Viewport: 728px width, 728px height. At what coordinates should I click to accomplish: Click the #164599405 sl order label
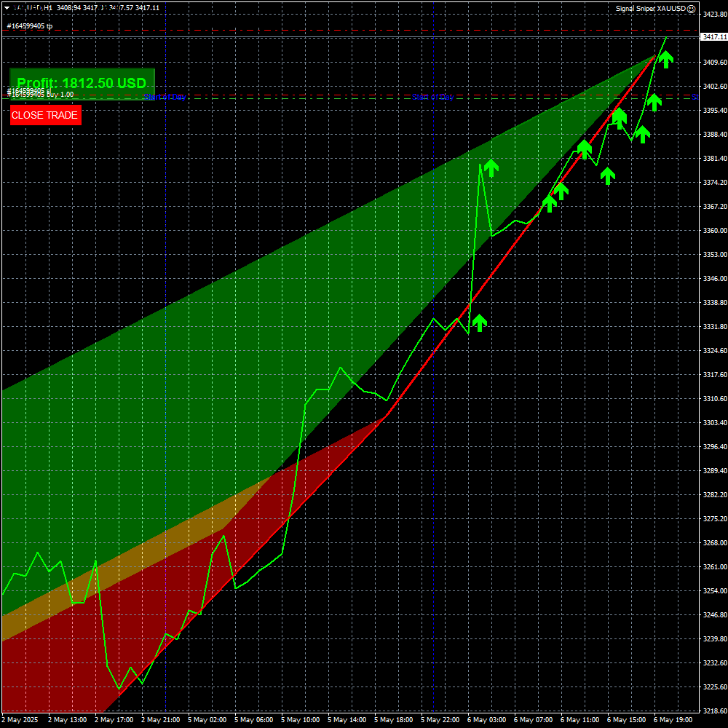point(29,90)
